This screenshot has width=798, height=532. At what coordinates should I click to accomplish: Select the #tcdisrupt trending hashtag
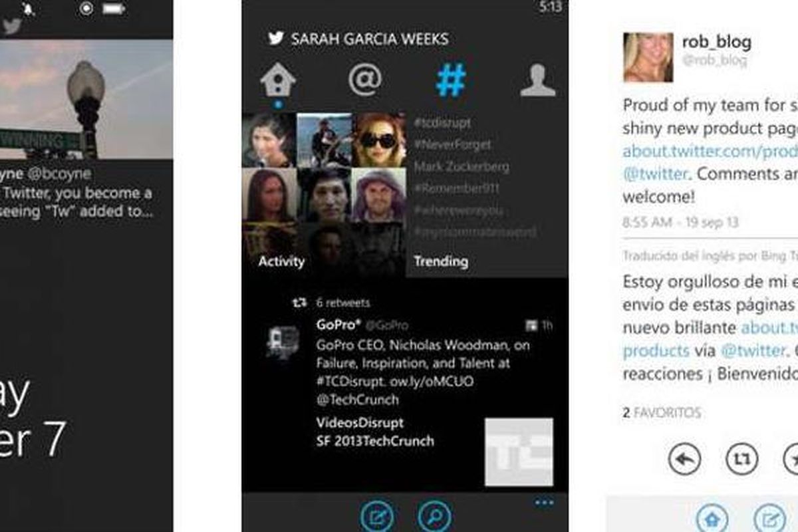pos(442,123)
